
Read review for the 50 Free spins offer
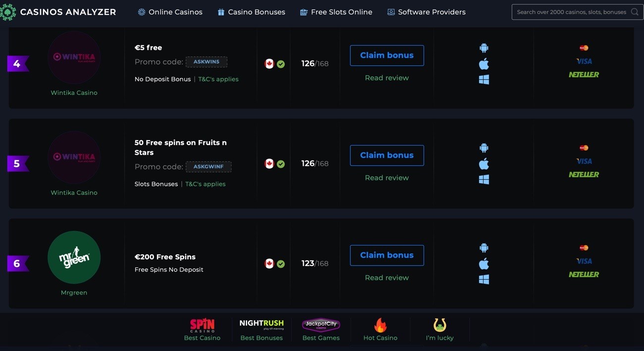[387, 178]
